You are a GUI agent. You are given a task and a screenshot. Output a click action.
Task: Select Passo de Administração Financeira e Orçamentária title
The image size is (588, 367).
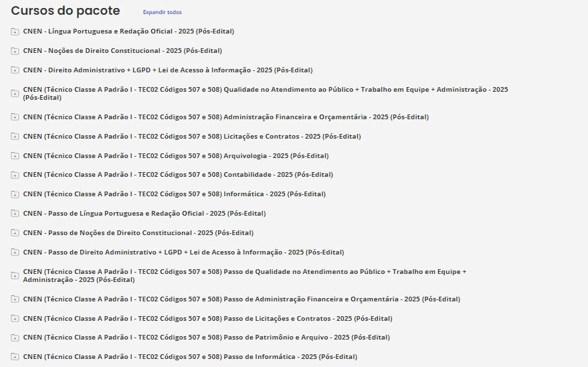(241, 299)
